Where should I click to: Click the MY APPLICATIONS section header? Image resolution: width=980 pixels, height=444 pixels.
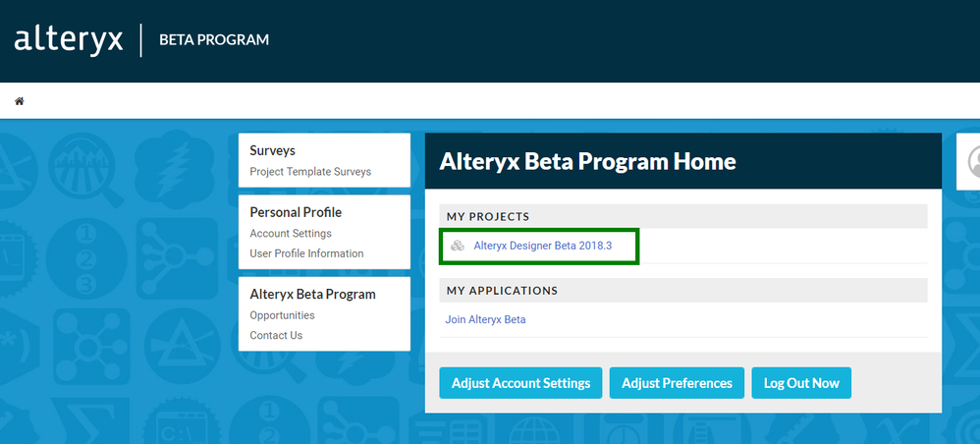(x=502, y=291)
